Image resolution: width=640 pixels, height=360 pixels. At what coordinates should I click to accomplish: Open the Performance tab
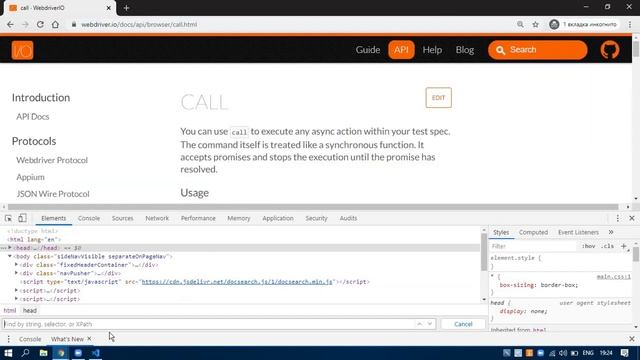tap(198, 218)
